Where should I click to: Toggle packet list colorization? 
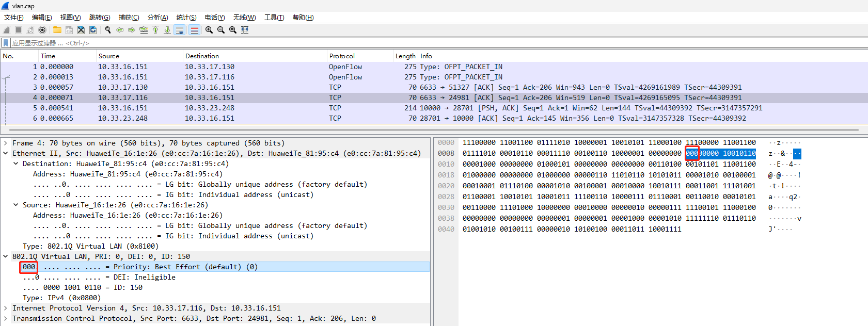point(194,30)
